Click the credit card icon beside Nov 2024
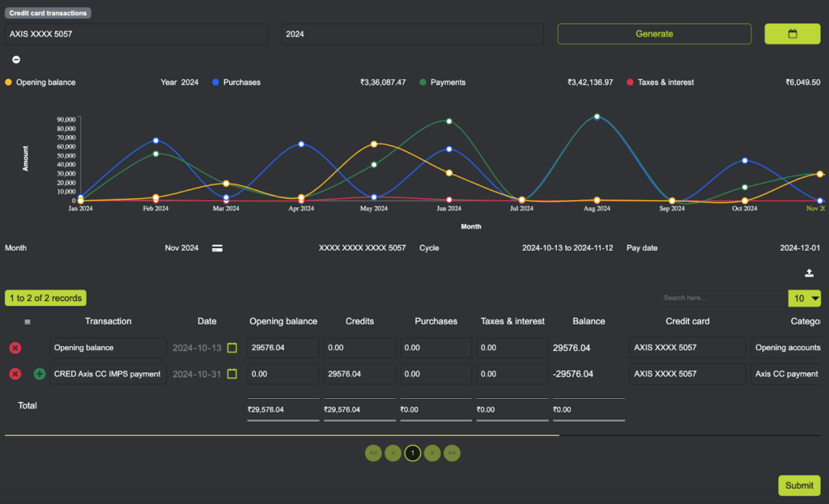Screen dimensions: 829x504 pyautogui.click(x=217, y=248)
